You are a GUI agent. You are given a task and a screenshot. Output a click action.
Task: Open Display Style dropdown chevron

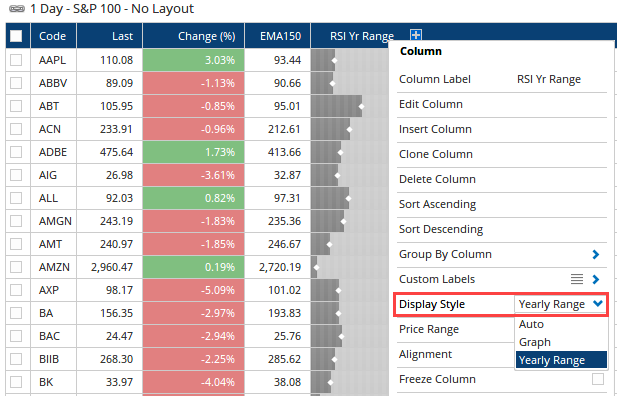(598, 303)
